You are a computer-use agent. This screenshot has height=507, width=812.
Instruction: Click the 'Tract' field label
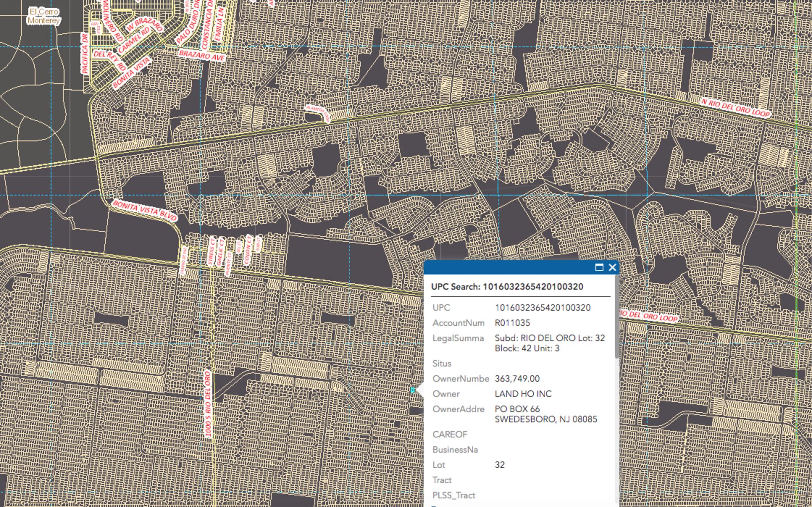[442, 480]
